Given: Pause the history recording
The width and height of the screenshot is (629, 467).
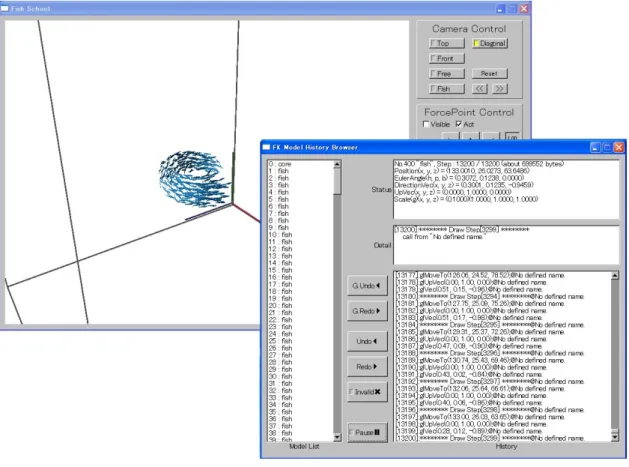Looking at the screenshot, I should pos(367,432).
